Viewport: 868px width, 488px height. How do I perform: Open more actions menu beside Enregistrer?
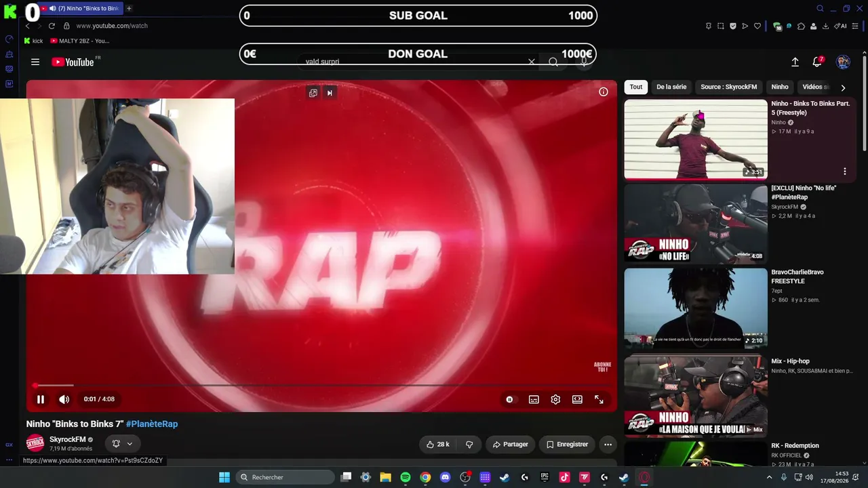(x=608, y=445)
